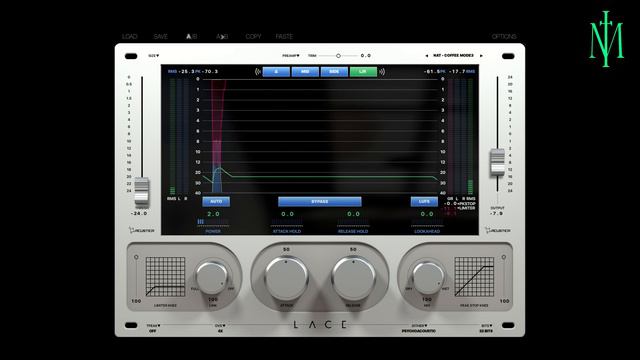The height and width of the screenshot is (360, 640).
Task: Click the left speaker listen icon
Action: tap(258, 72)
